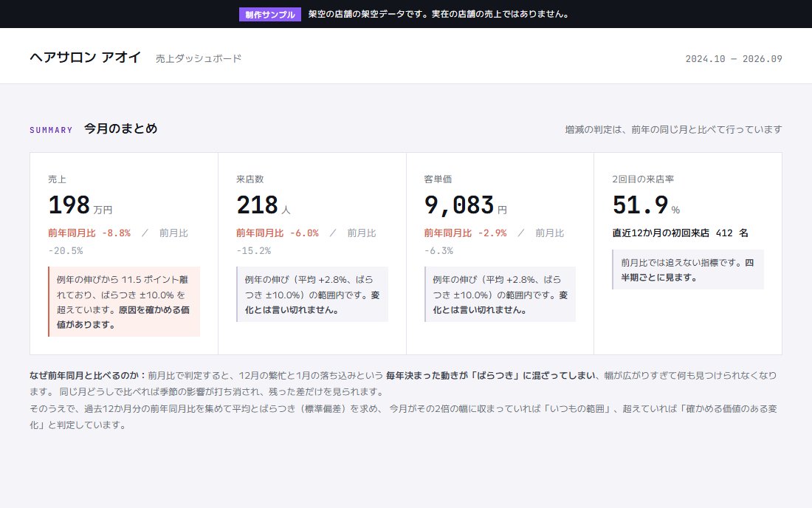
Task: Click the 架空の店舗の架空データです banner text
Action: tap(438, 14)
